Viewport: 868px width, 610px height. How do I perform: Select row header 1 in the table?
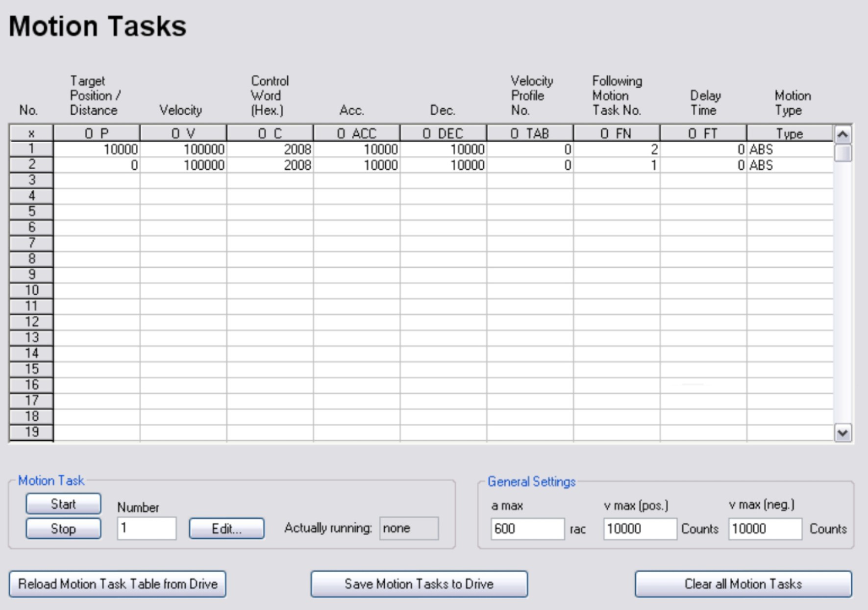[31, 149]
